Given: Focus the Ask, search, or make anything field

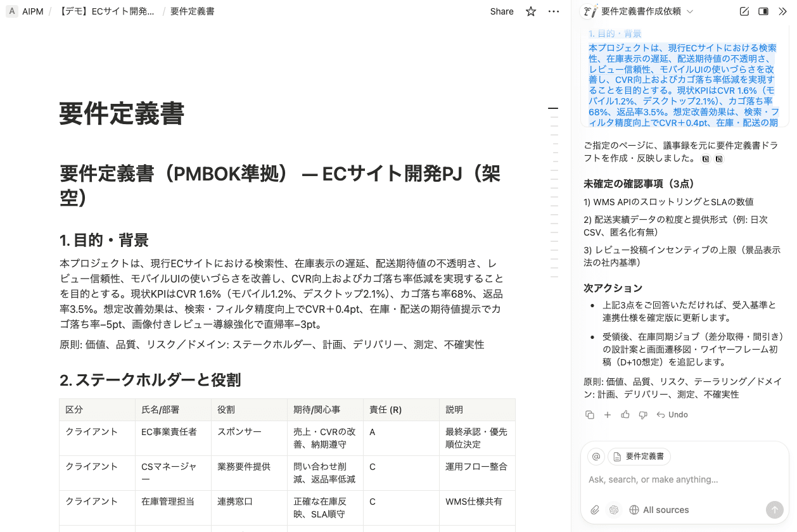Looking at the screenshot, I should (684, 479).
